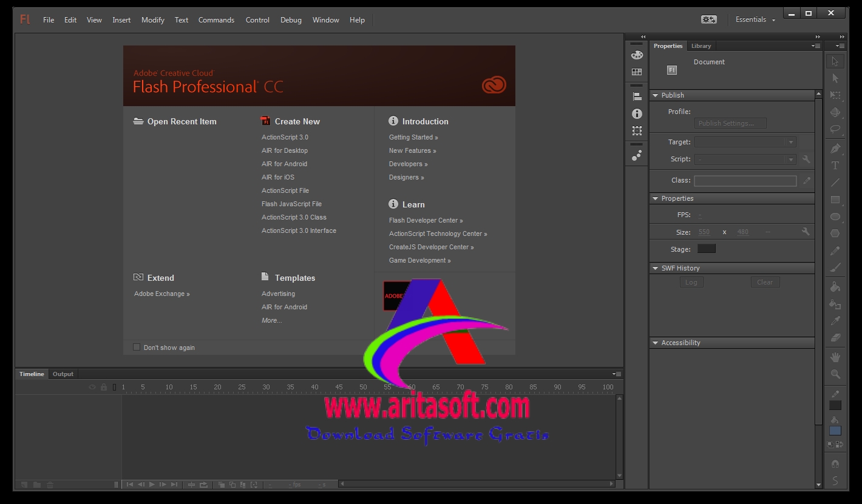The image size is (862, 504).
Task: Select the Ink Bottle tool
Action: pyautogui.click(x=835, y=304)
